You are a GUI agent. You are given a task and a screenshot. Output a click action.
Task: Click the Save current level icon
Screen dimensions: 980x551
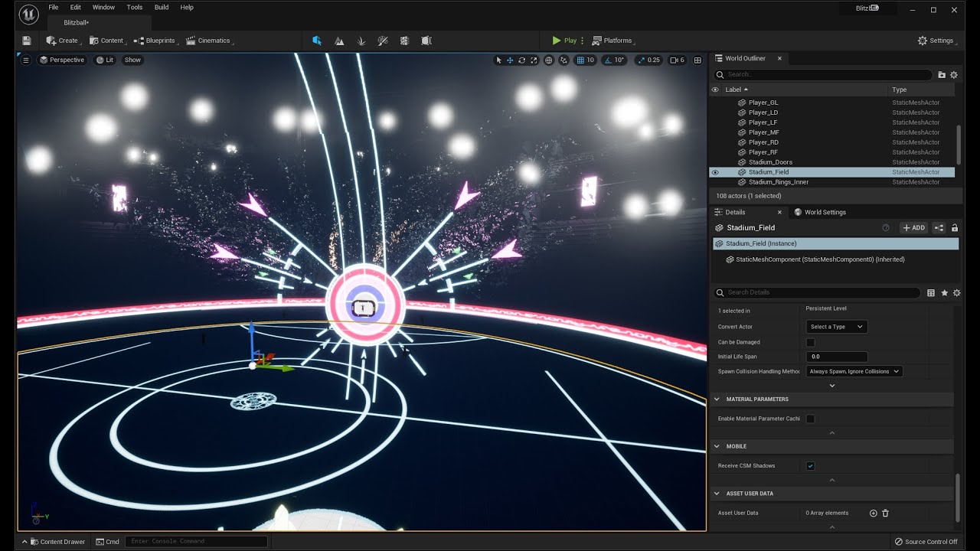(x=27, y=41)
